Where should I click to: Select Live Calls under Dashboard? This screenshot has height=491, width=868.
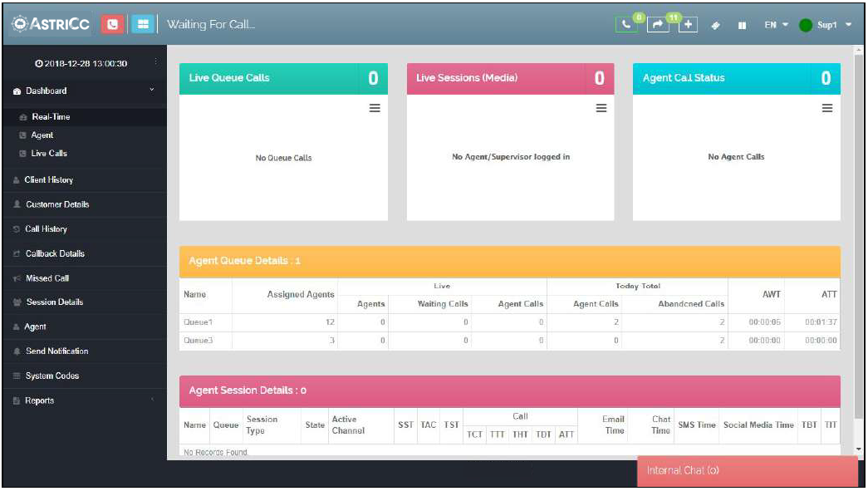[49, 154]
